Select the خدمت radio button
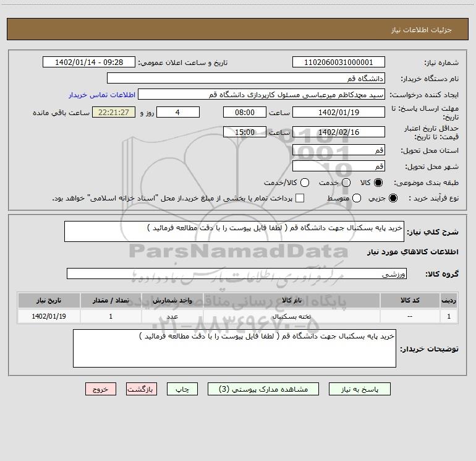This screenshot has width=476, height=461. [x=346, y=183]
